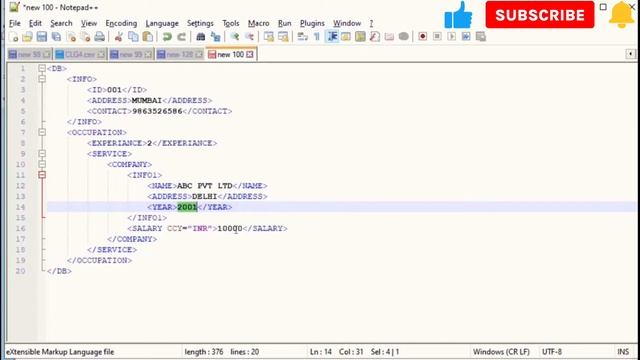Viewport: 640px width, 360px height.
Task: Open the Settings menu
Action: pos(200,23)
